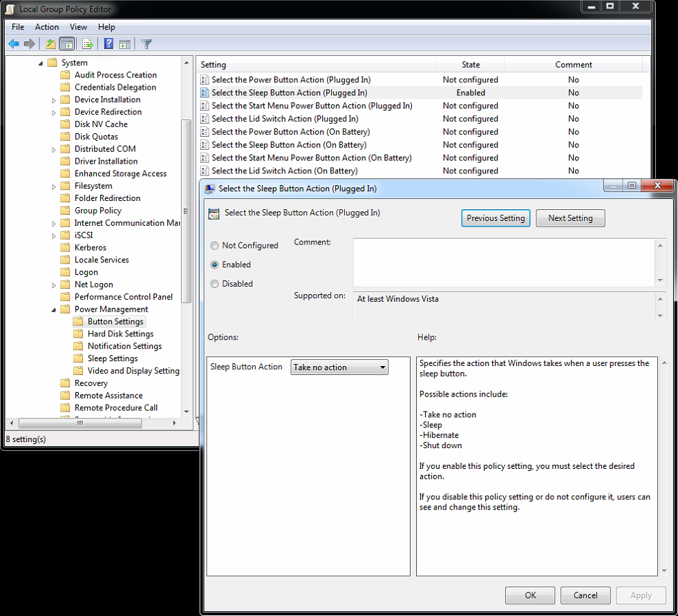Click the Comment column header
Screen dimensions: 678x616
(574, 64)
